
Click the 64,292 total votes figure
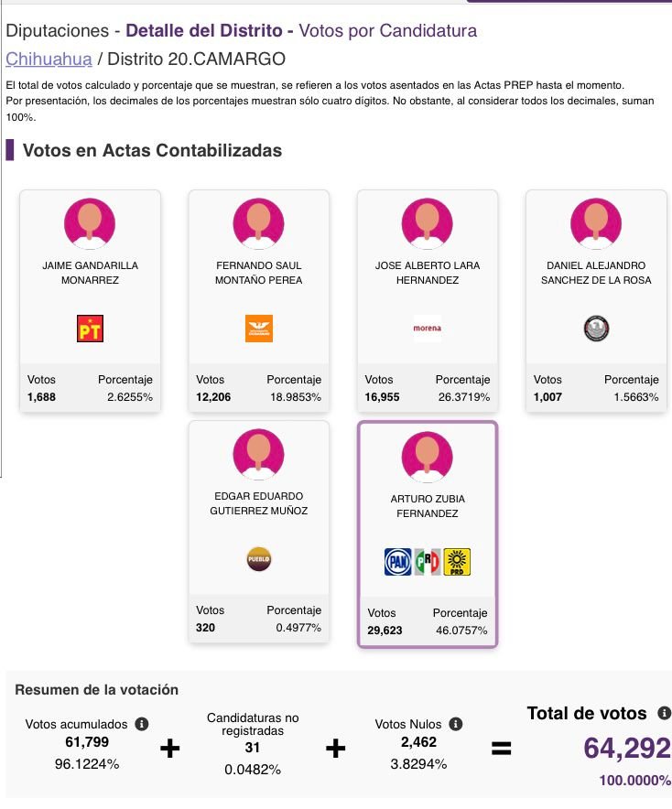(x=627, y=749)
